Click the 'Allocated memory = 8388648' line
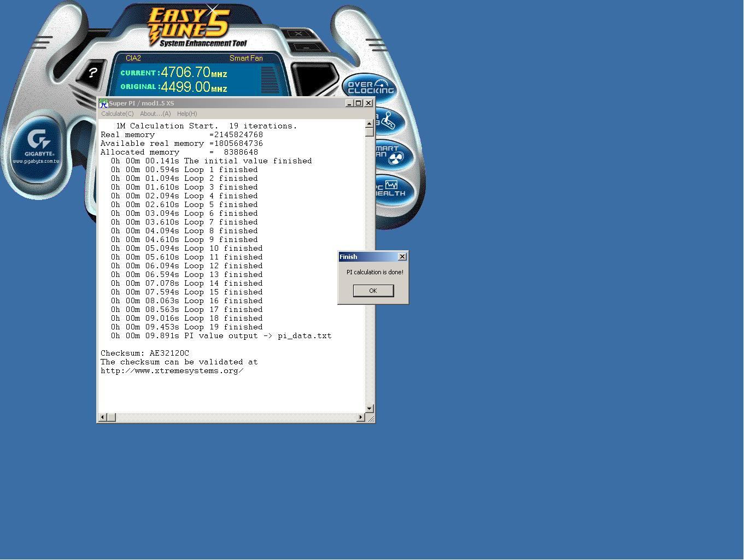Viewport: 744px width, 560px height. tap(179, 152)
